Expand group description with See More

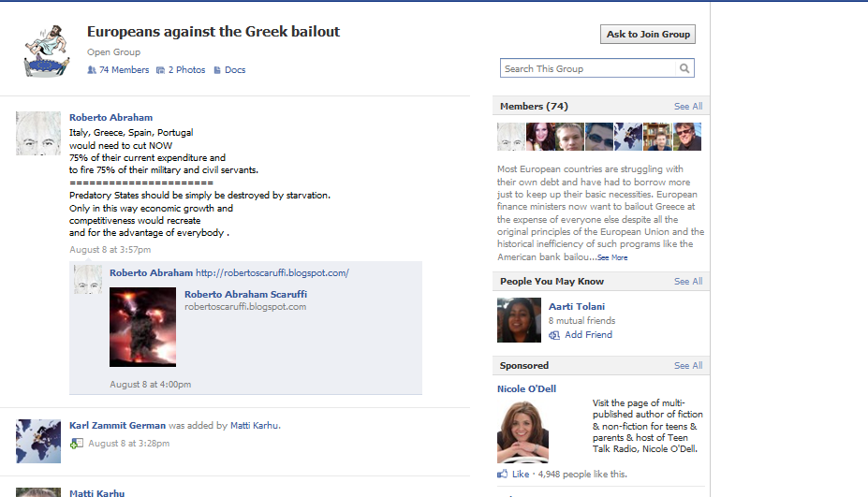pyautogui.click(x=612, y=257)
